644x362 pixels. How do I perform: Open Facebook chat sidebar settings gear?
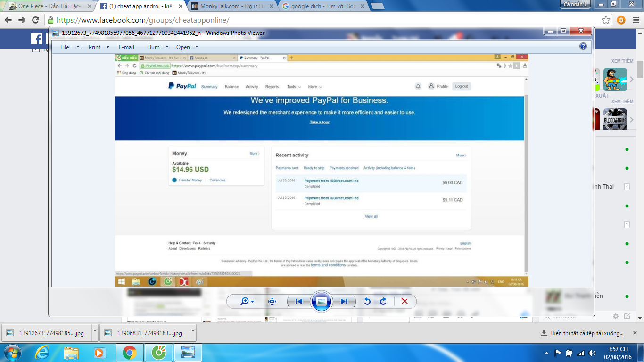[x=616, y=316]
